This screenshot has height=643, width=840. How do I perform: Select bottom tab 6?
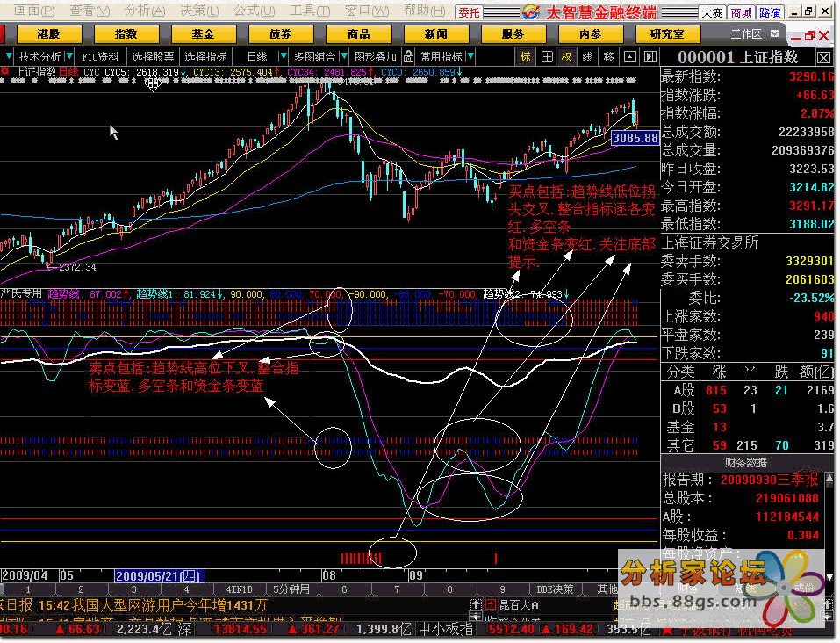(344, 589)
